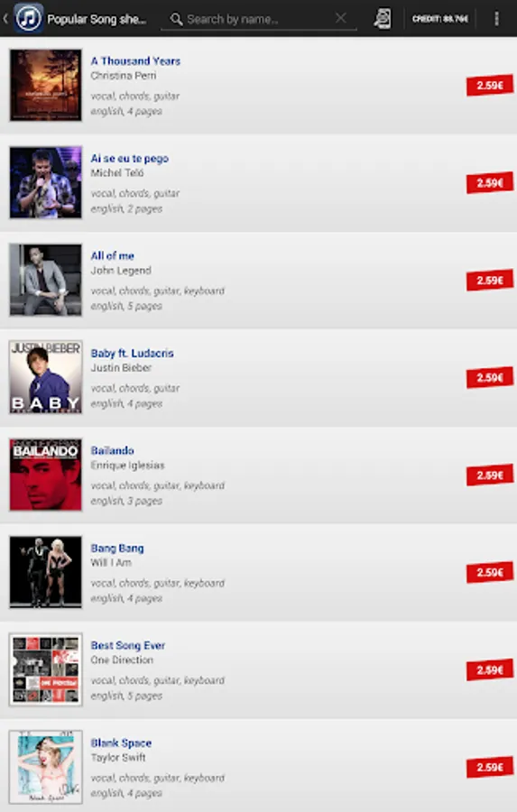Tap the Ai se eu te pego cover
Screen dimensions: 517x812
coord(46,182)
